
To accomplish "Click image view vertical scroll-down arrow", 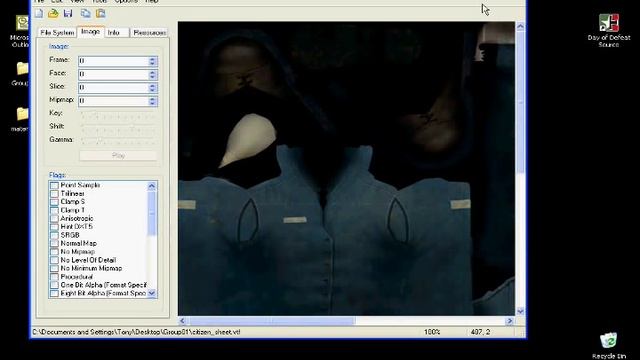I will click(x=520, y=311).
